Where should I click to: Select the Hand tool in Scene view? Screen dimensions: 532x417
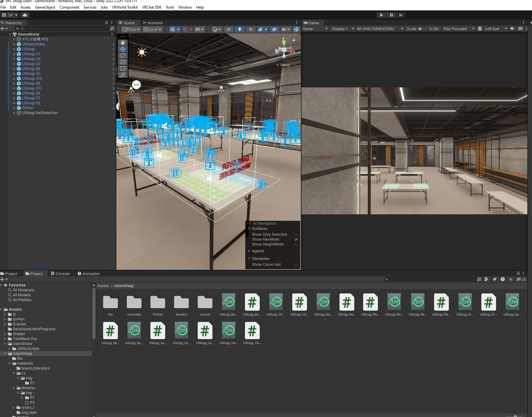click(123, 43)
